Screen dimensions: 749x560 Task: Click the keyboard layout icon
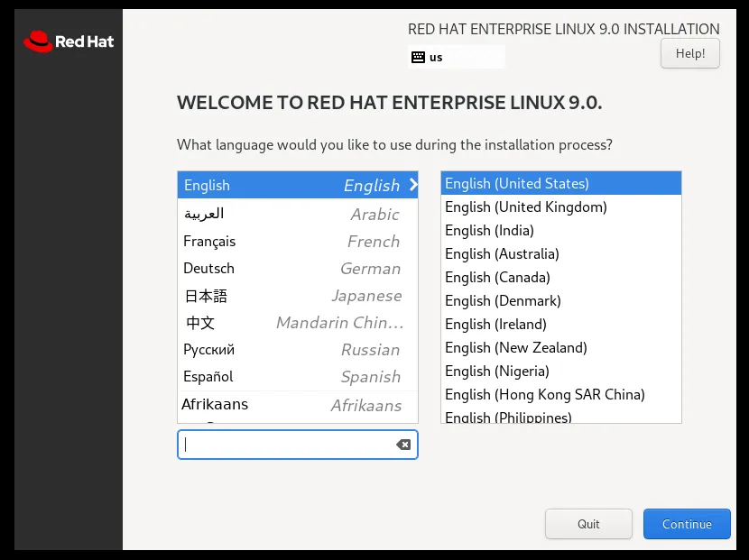click(418, 58)
